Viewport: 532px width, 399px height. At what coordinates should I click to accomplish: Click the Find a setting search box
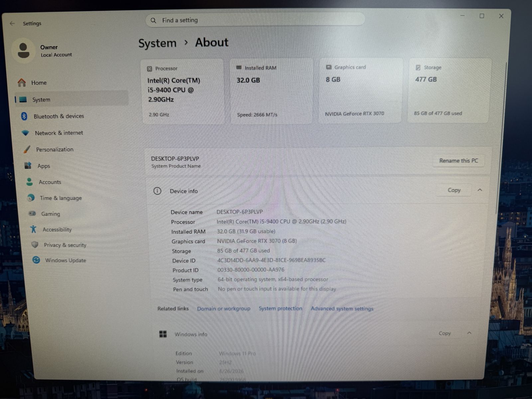255,20
